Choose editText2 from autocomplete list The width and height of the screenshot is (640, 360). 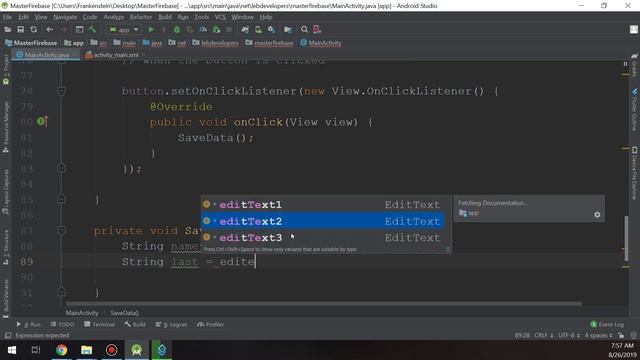[322, 221]
